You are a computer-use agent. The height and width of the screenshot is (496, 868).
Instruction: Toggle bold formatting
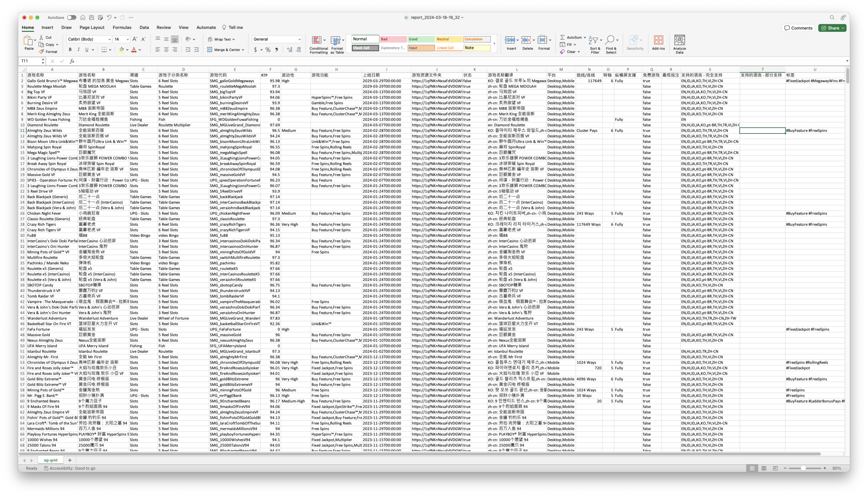pos(70,50)
